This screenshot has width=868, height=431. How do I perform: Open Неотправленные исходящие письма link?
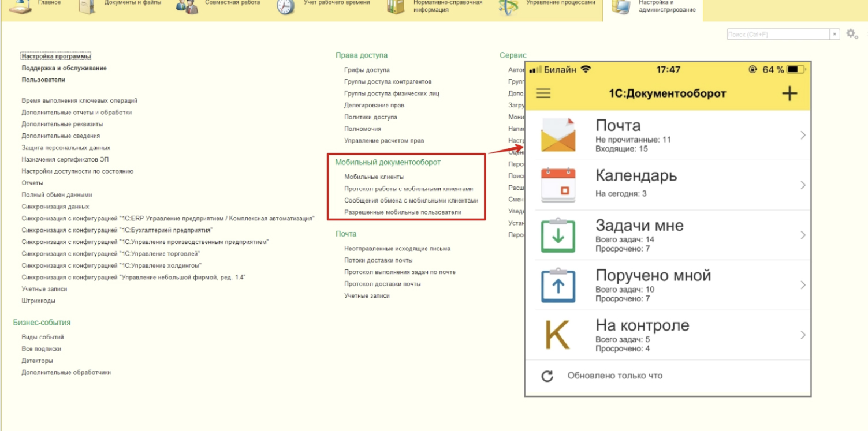[397, 249]
